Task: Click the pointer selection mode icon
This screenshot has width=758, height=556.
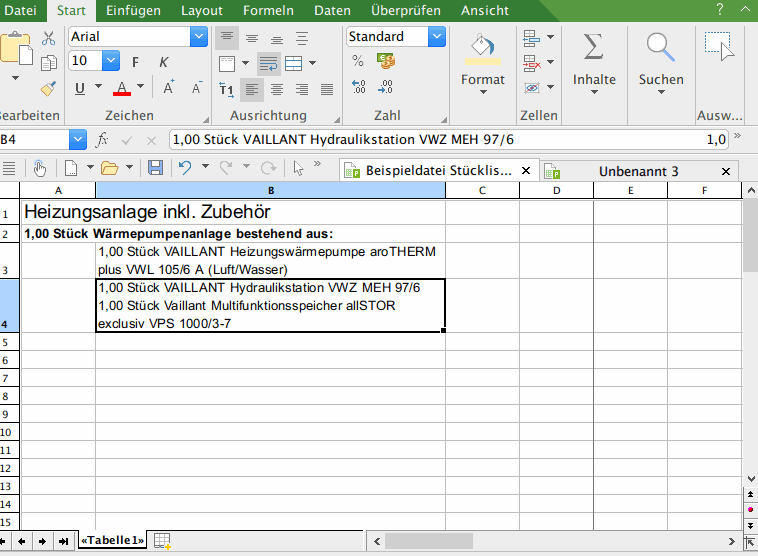Action: click(x=298, y=168)
